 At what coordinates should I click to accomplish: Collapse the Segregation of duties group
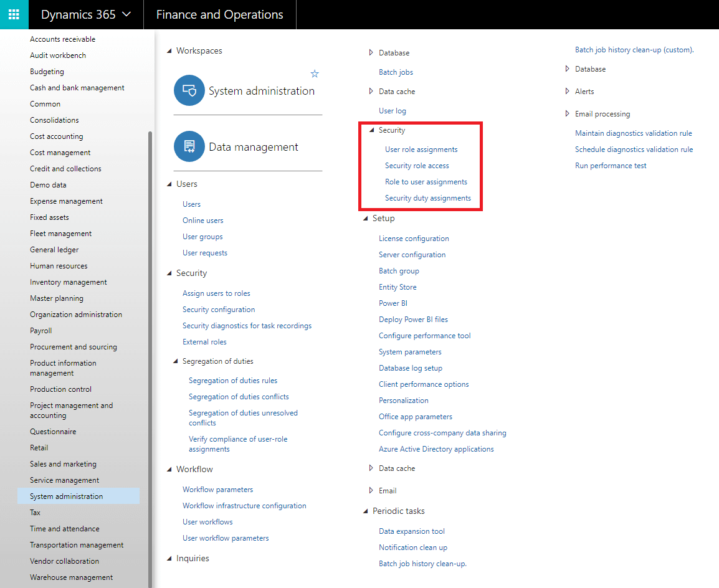(x=175, y=362)
